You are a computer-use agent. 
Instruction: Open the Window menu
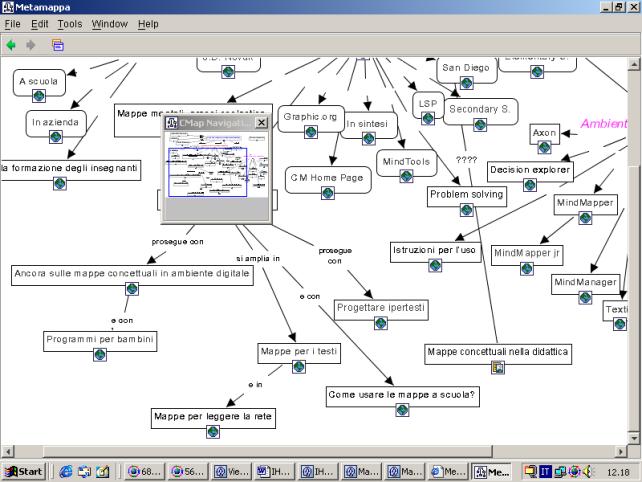click(x=109, y=24)
